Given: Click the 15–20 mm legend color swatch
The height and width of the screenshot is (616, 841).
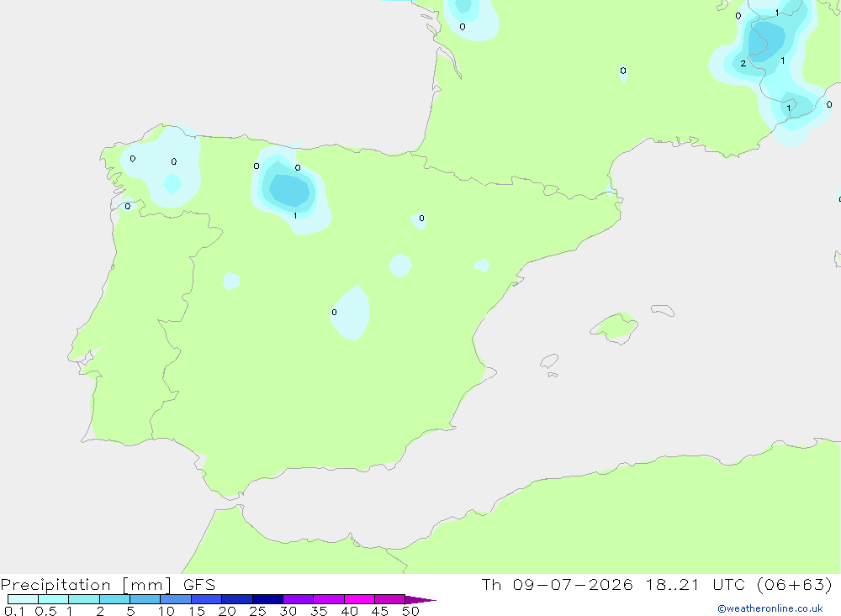Looking at the screenshot, I should pos(206,599).
